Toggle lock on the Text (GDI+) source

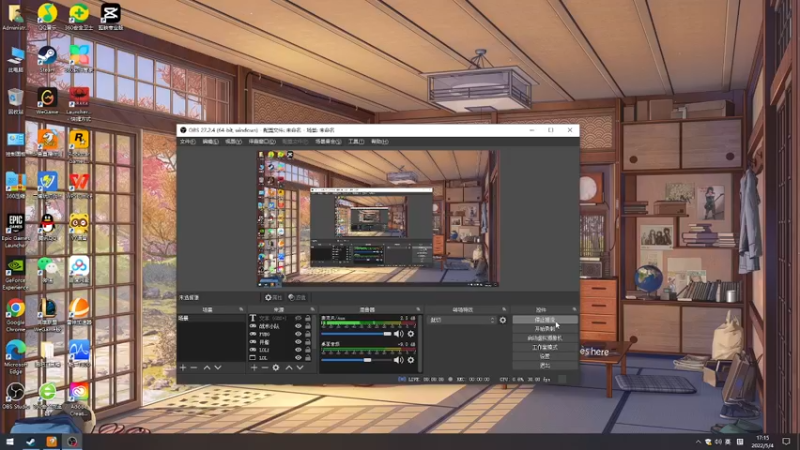click(308, 318)
